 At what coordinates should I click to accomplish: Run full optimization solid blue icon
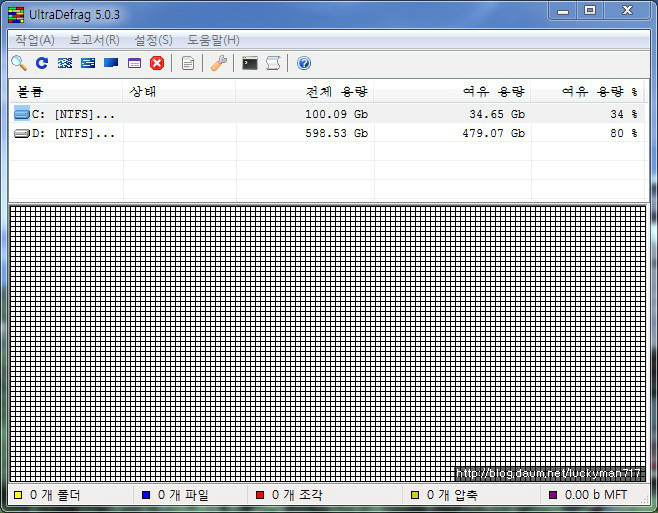pyautogui.click(x=111, y=63)
